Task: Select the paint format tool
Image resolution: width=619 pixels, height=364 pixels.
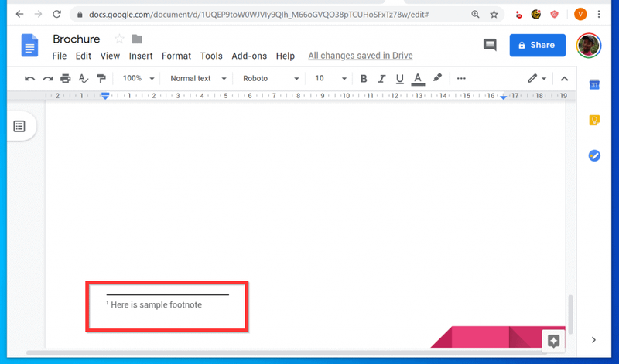Action: click(x=101, y=79)
